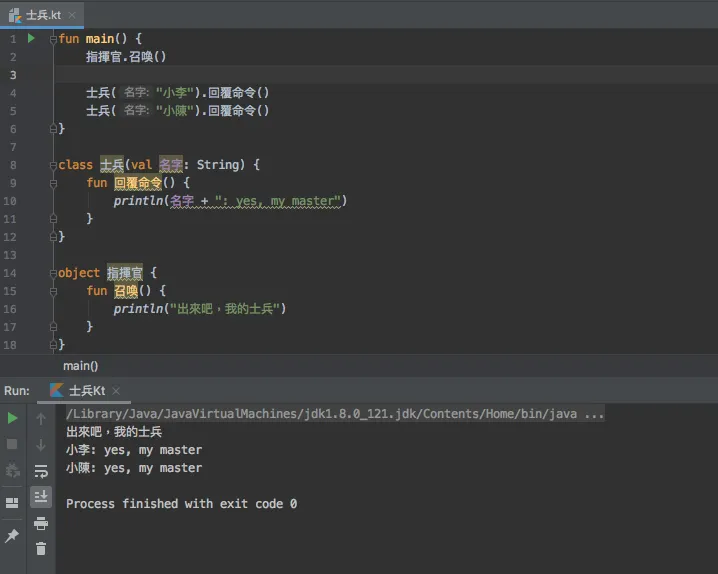Close the 士兵.kt editor tab
718x574 pixels.
[x=72, y=15]
